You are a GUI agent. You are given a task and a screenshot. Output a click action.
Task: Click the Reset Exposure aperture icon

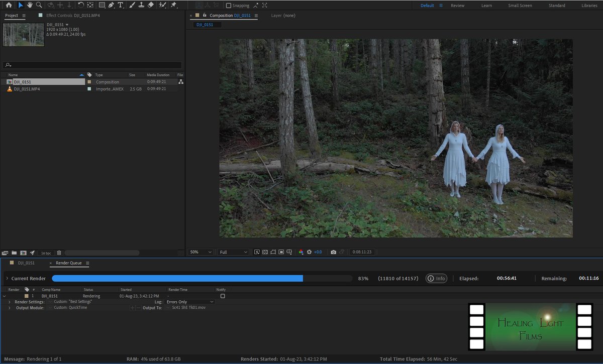pos(310,252)
